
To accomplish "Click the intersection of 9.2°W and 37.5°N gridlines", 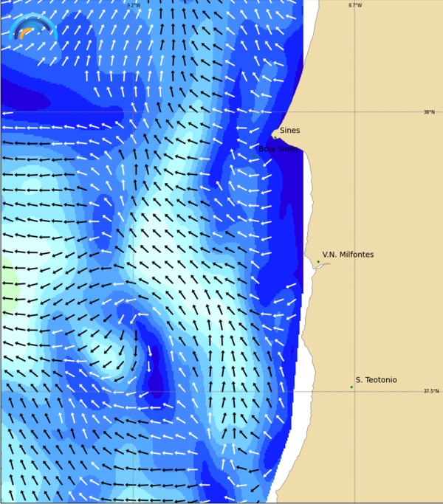I will (x=133, y=391).
